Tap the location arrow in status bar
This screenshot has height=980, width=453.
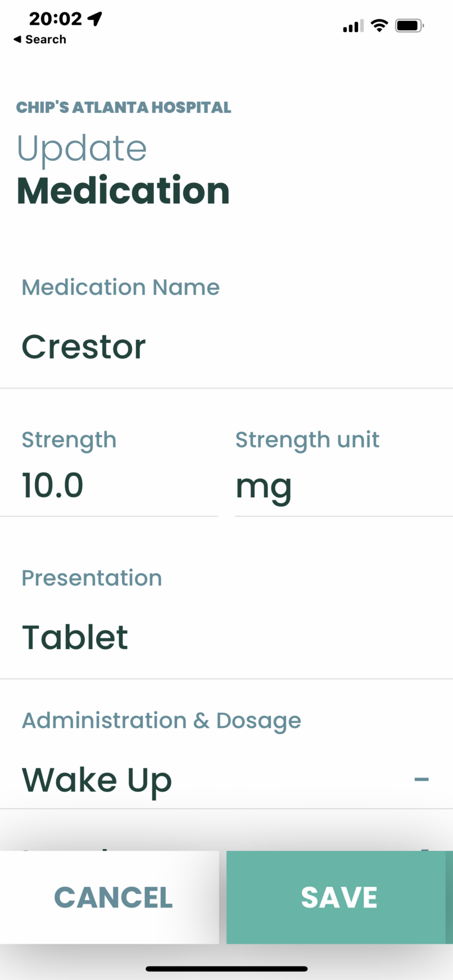(x=95, y=19)
